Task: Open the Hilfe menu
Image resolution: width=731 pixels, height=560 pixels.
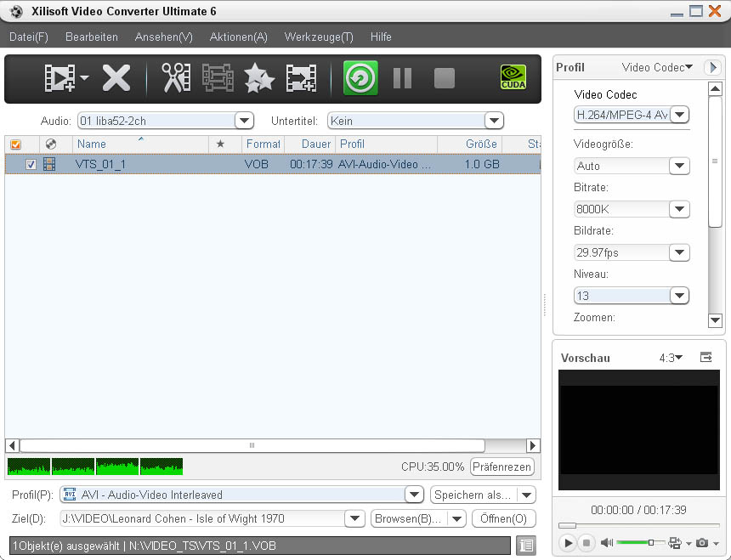Action: [x=381, y=37]
